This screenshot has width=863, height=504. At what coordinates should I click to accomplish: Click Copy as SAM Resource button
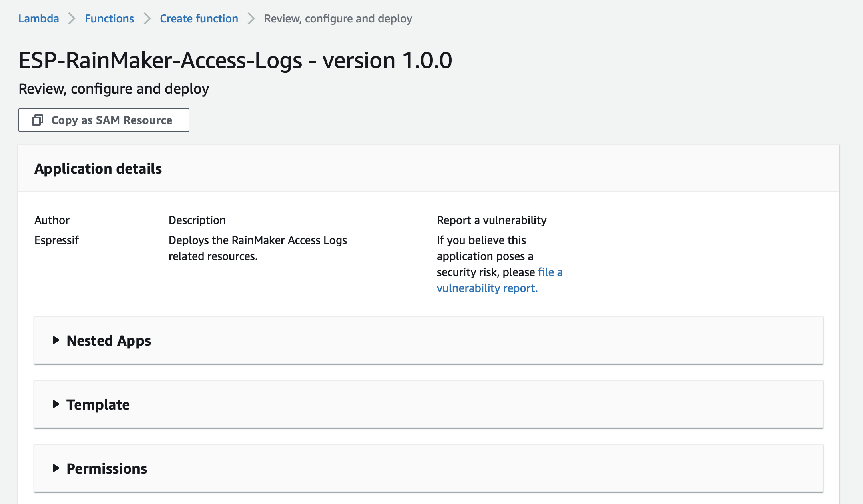click(104, 120)
